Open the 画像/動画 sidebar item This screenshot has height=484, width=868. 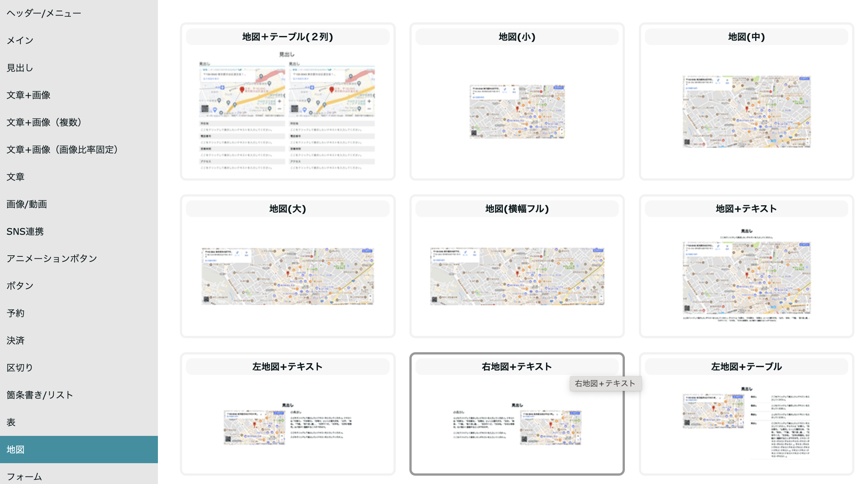click(x=27, y=204)
